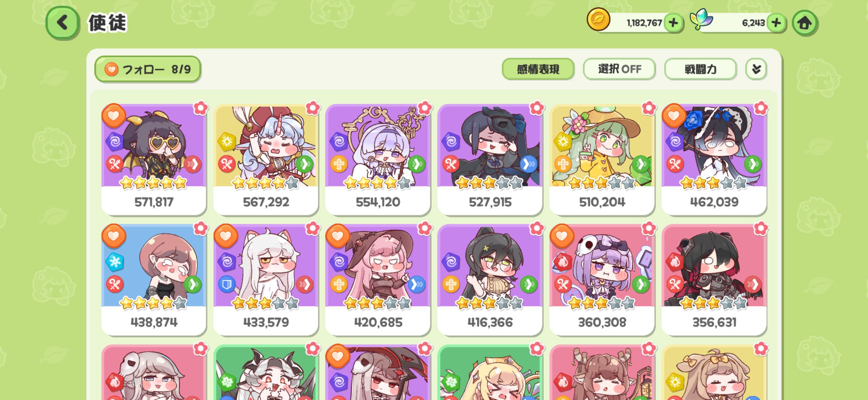Tap the gold coin currency icon
The width and height of the screenshot is (868, 400).
598,19
